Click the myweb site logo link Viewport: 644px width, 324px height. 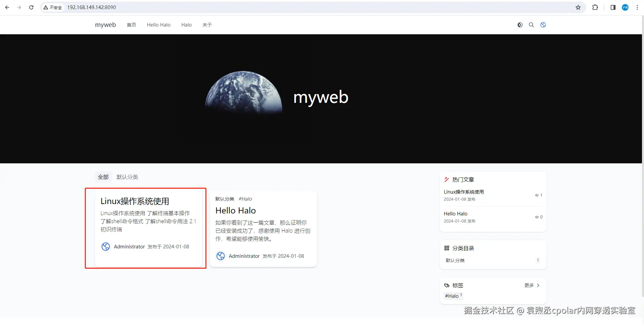(x=105, y=25)
